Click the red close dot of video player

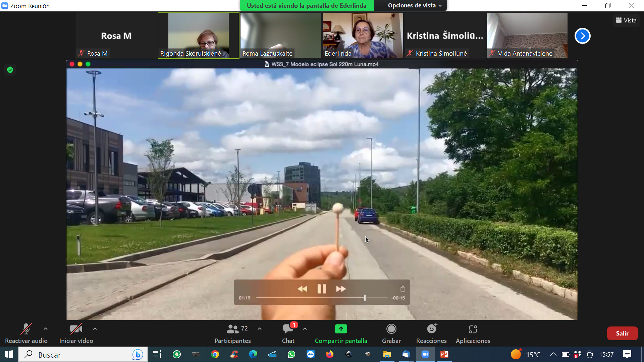pyautogui.click(x=72, y=64)
